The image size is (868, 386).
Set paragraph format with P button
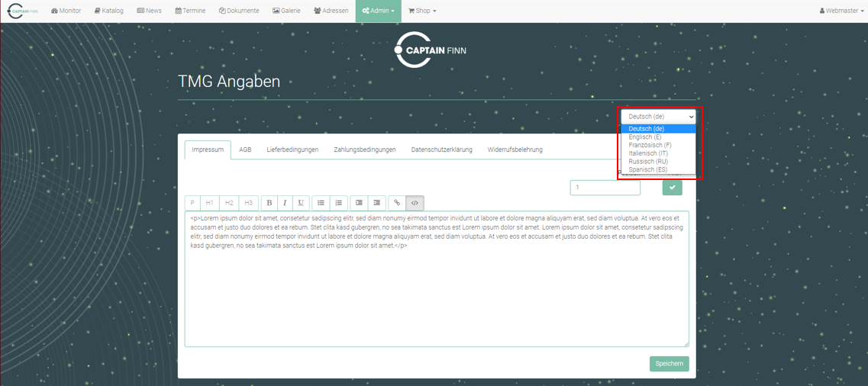click(x=192, y=203)
